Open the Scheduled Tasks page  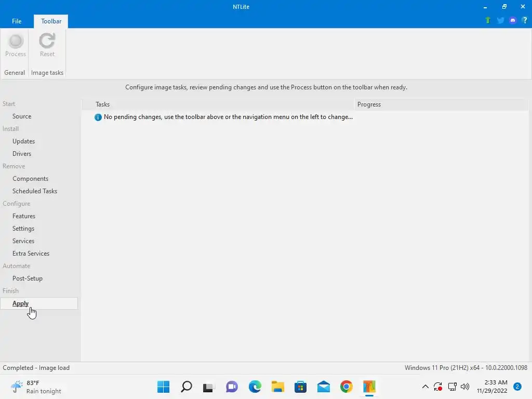pyautogui.click(x=35, y=191)
